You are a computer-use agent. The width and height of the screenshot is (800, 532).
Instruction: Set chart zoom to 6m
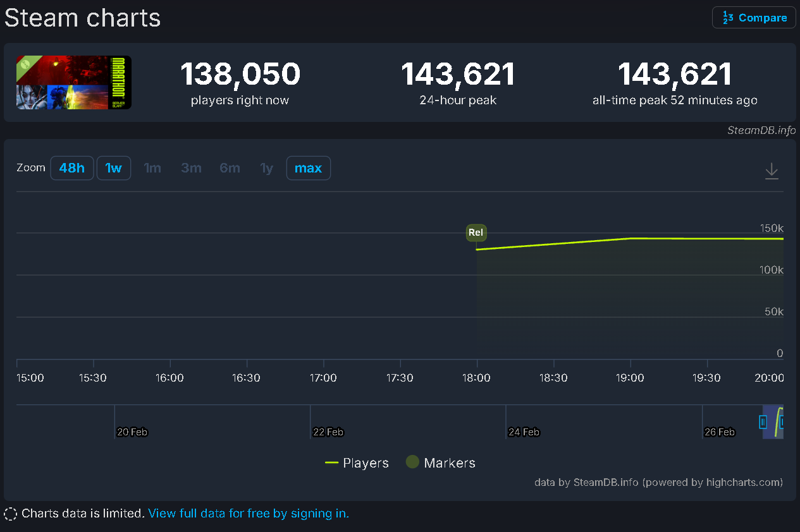[x=230, y=168]
